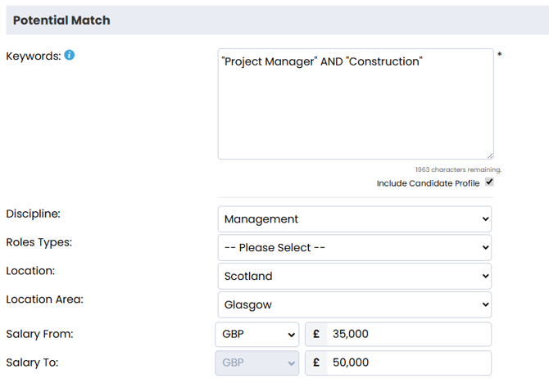Click the Keywords field label
The image size is (549, 392).
(x=33, y=56)
